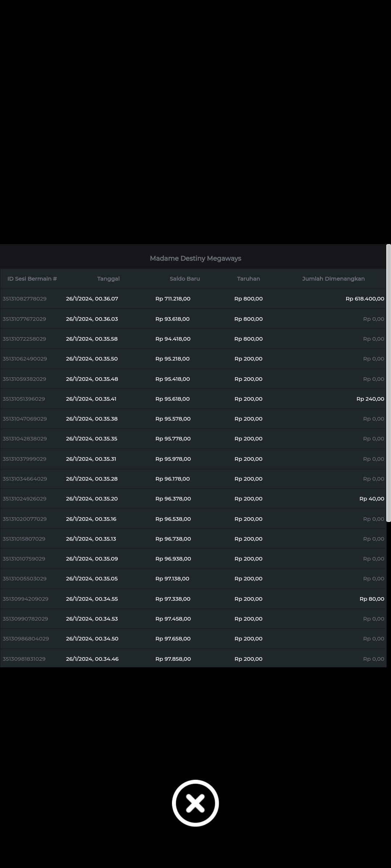Image resolution: width=391 pixels, height=868 pixels.
Task: Click the ID Sesi Bermain column header
Action: point(32,278)
